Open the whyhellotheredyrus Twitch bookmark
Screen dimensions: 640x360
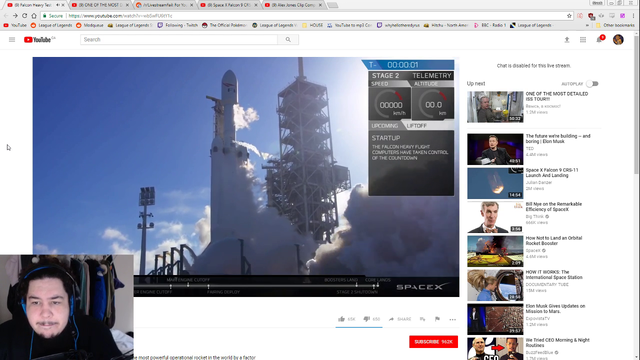pos(398,25)
